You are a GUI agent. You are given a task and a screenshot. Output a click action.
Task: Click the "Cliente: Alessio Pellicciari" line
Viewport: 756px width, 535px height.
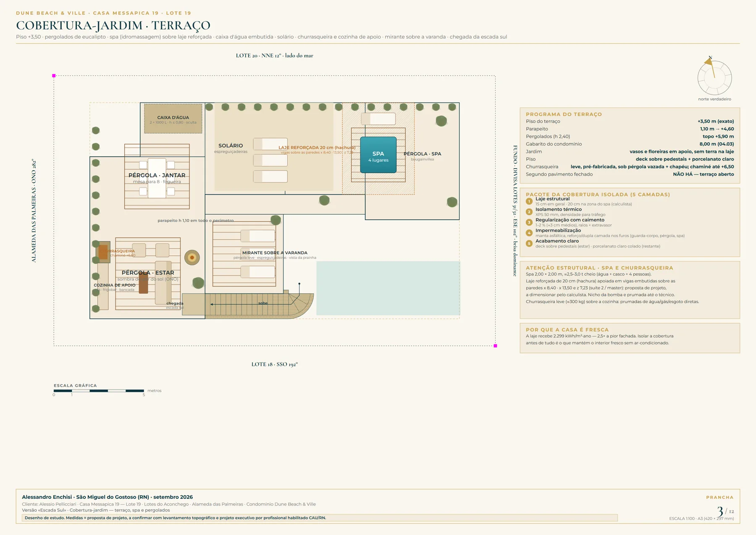169,504
